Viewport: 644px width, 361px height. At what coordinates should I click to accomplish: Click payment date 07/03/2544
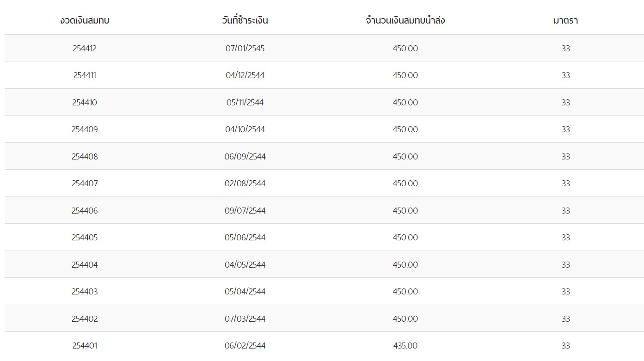(245, 318)
